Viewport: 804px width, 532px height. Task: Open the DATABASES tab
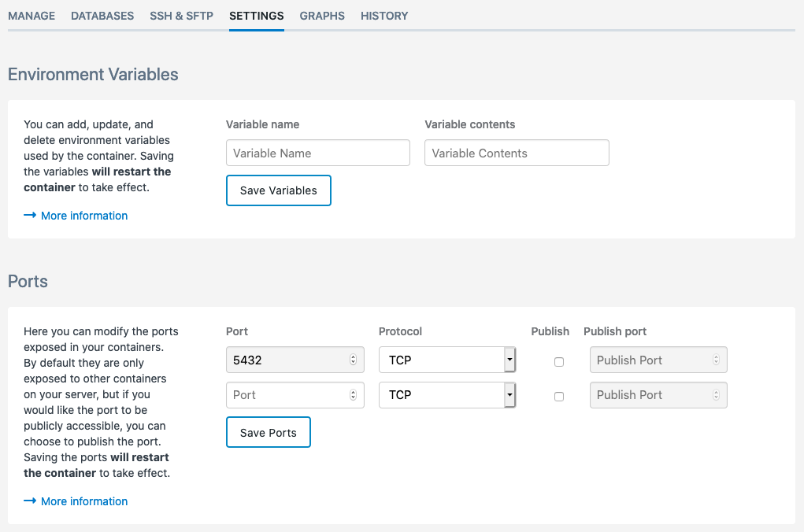coord(102,16)
